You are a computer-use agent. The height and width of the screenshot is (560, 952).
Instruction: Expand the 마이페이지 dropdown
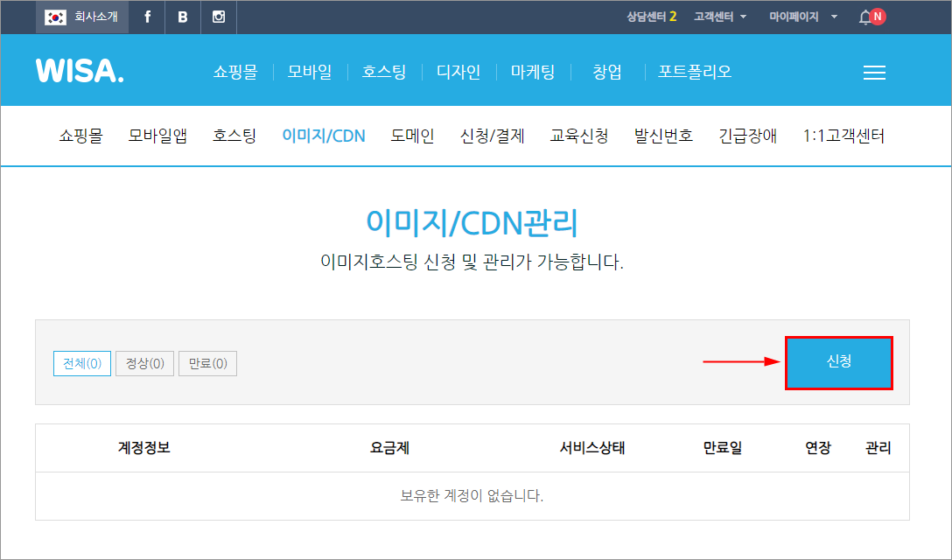[803, 17]
